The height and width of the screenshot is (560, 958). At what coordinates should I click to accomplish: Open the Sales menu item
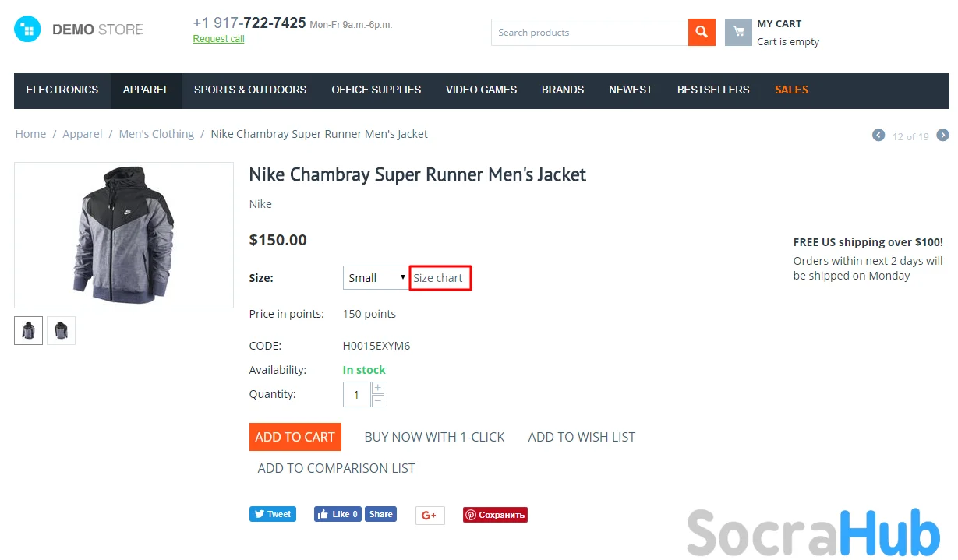[x=791, y=90]
